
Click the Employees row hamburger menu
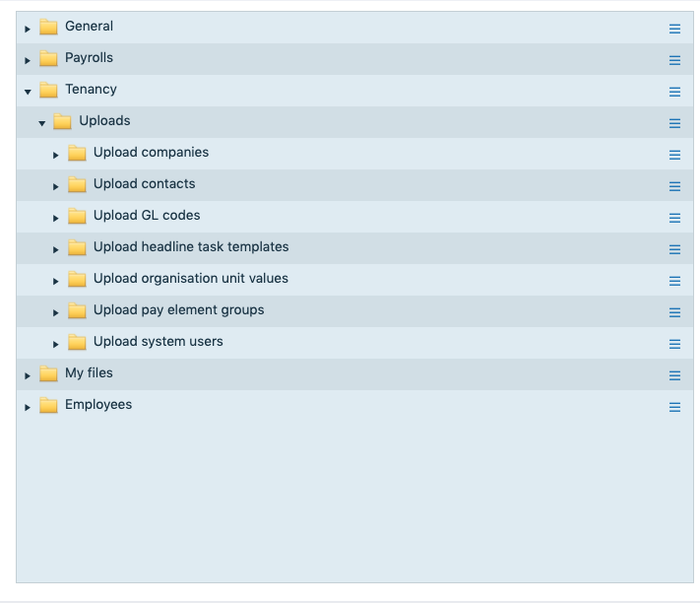pyautogui.click(x=674, y=407)
